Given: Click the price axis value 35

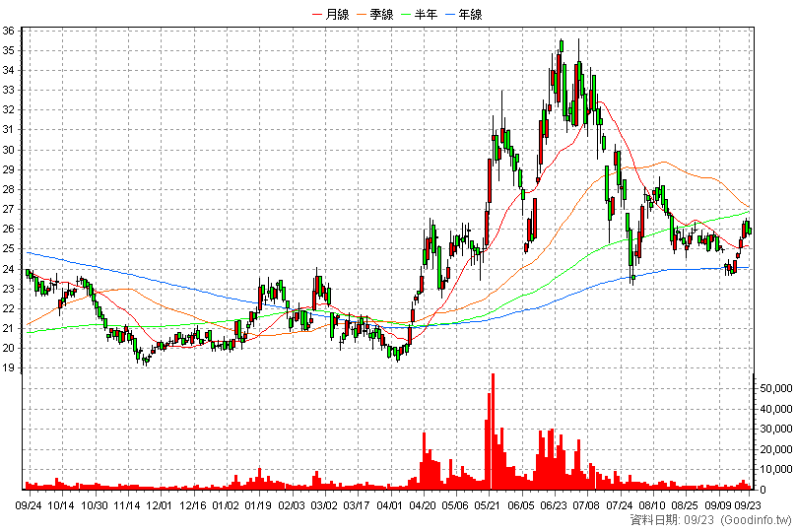Looking at the screenshot, I should tap(8, 51).
